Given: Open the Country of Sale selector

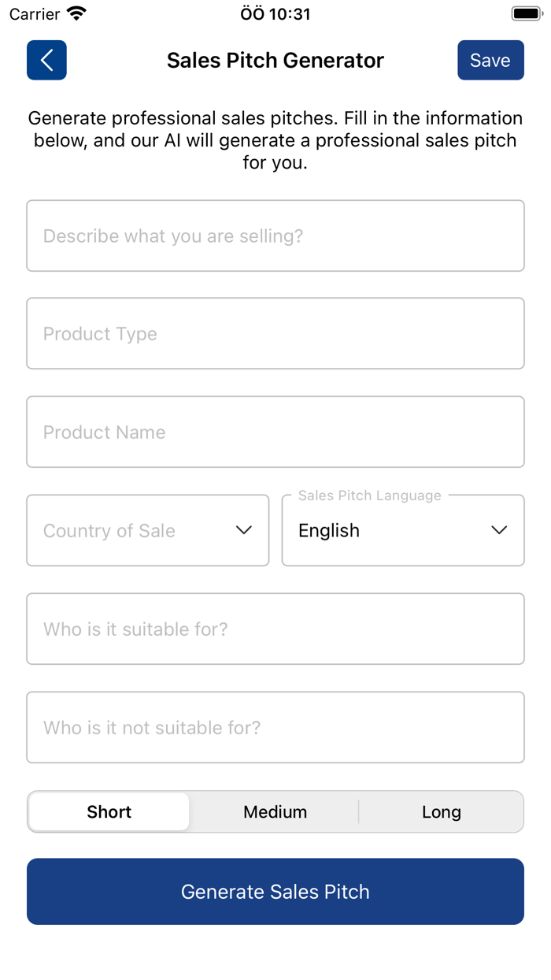Looking at the screenshot, I should (147, 530).
